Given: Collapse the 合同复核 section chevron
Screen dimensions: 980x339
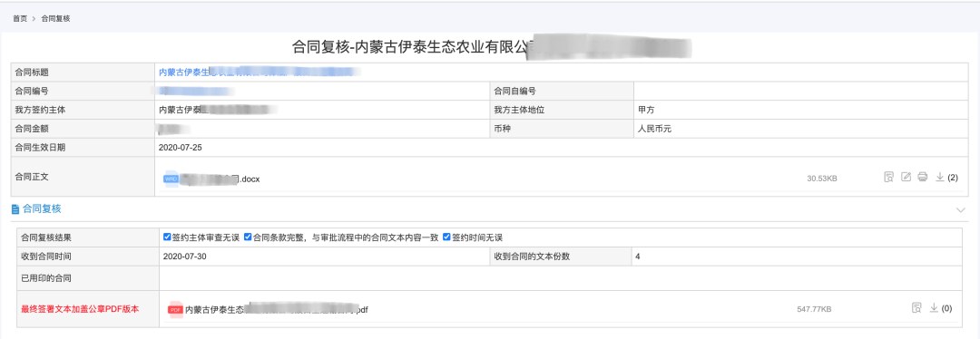Looking at the screenshot, I should [x=961, y=210].
